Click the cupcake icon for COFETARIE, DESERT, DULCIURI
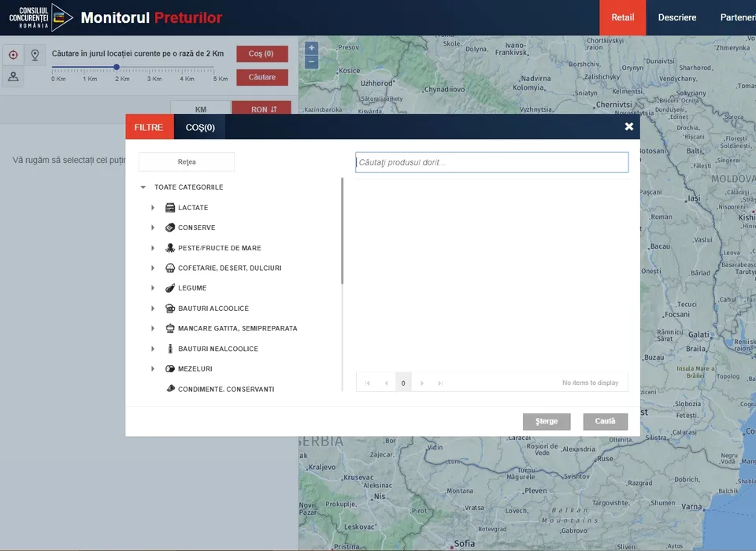Image resolution: width=756 pixels, height=551 pixels. pyautogui.click(x=170, y=268)
